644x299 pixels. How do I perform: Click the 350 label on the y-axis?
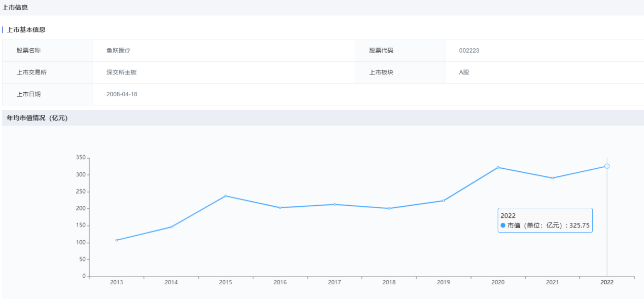point(80,158)
